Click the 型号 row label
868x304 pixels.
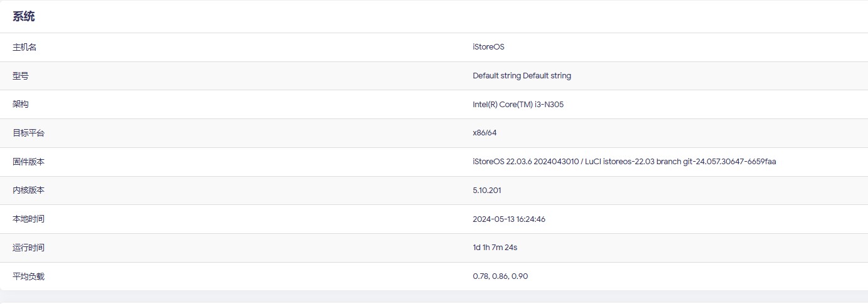[x=21, y=76]
